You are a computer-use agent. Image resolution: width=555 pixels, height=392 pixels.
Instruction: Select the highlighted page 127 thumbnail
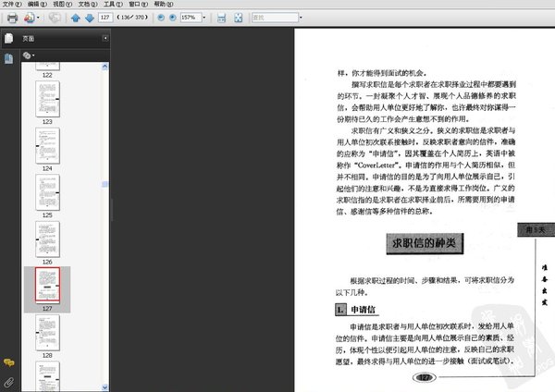(47, 286)
